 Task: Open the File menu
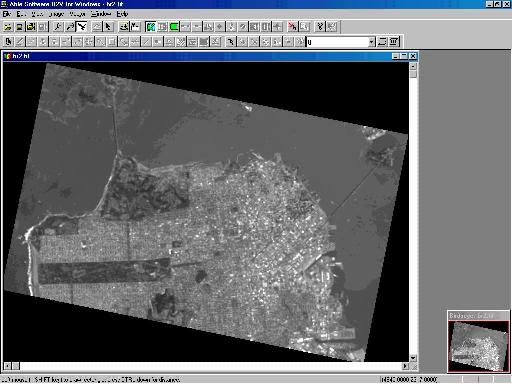(x=7, y=14)
